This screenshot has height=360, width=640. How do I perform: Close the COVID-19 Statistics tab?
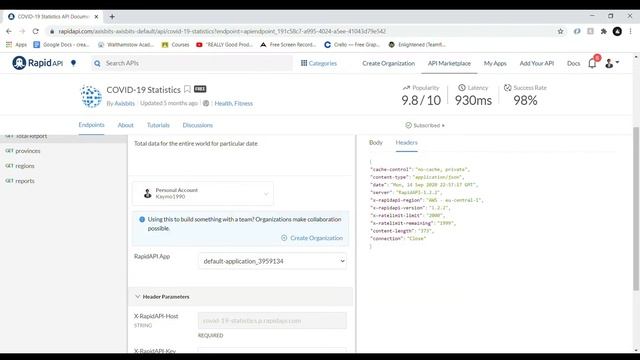(96, 17)
